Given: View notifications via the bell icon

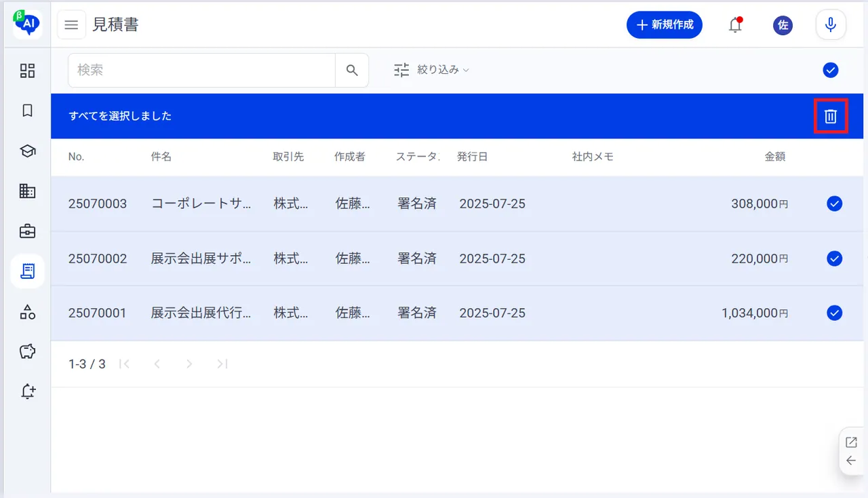Looking at the screenshot, I should tap(735, 25).
